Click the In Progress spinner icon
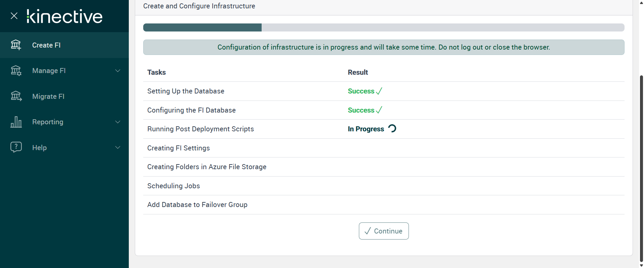This screenshot has height=268, width=644. pyautogui.click(x=392, y=129)
